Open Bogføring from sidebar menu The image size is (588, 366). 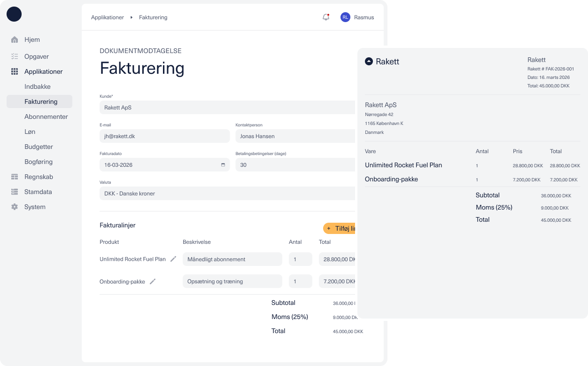coord(39,162)
